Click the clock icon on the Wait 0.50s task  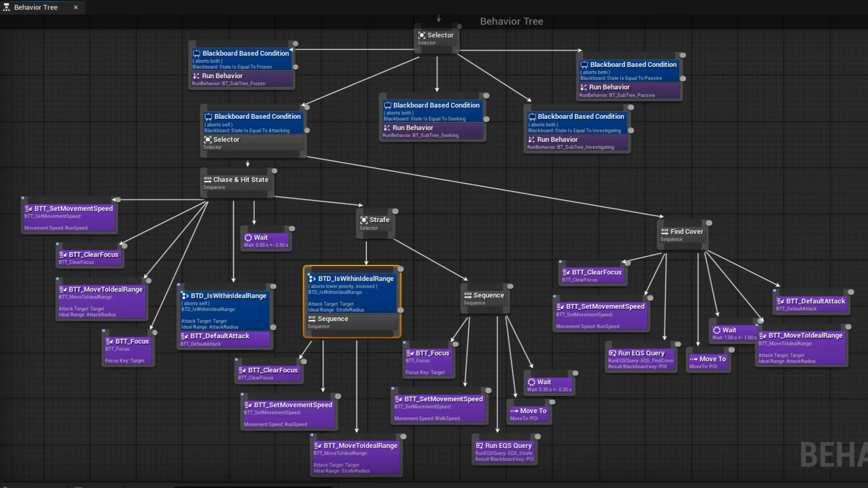pos(248,237)
